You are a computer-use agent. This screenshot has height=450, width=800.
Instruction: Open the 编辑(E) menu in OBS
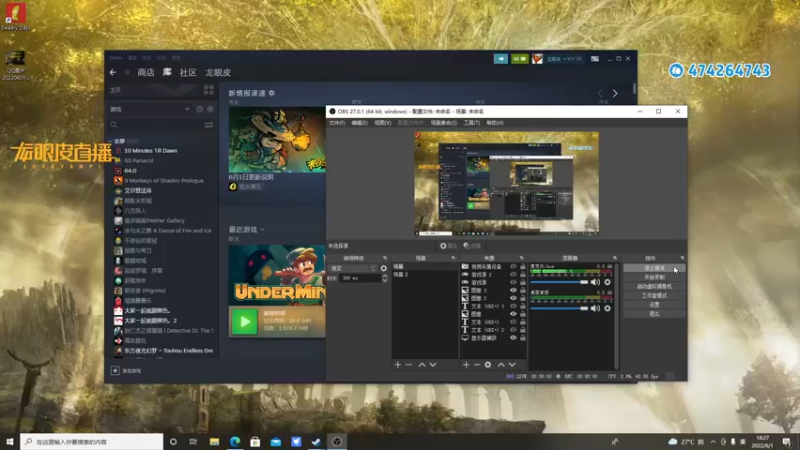pos(359,123)
